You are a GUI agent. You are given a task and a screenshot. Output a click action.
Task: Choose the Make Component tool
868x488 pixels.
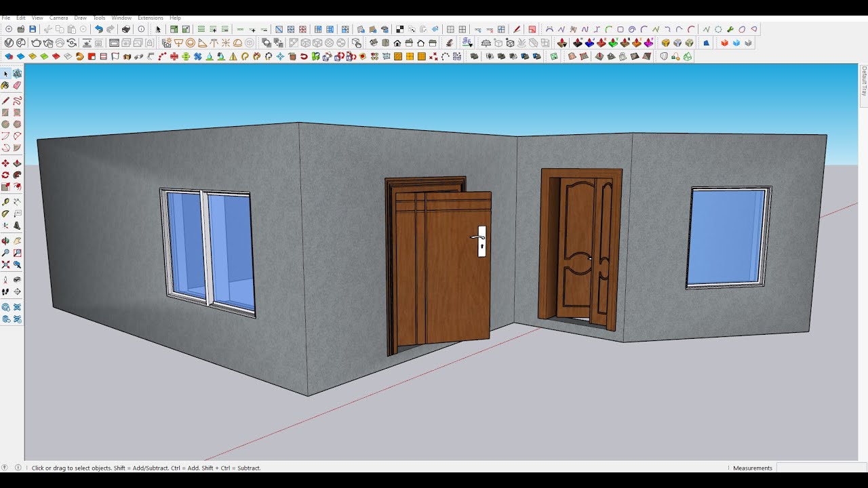17,74
